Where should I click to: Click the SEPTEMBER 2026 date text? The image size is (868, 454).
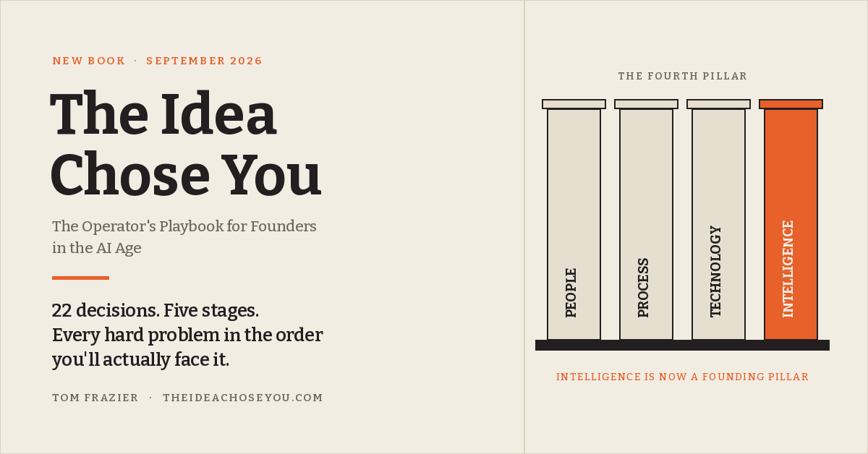click(204, 61)
